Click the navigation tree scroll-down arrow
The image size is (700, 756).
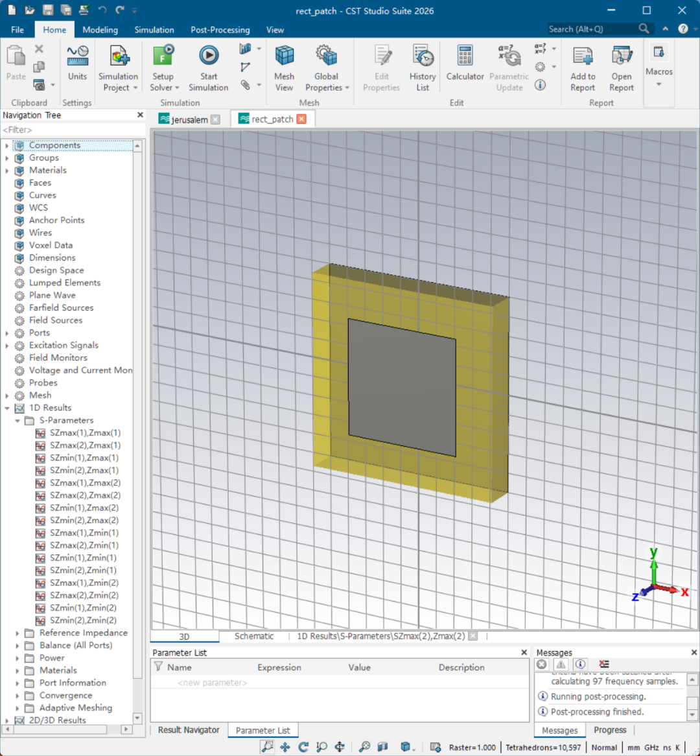click(x=137, y=718)
